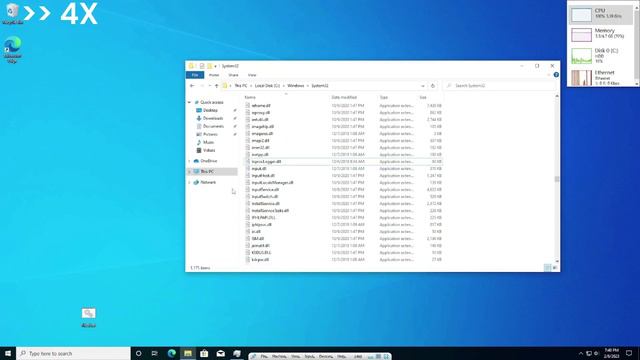Open Microsoft Edge desktop shortcut
Viewport: 640px width, 360px height.
tap(12, 50)
